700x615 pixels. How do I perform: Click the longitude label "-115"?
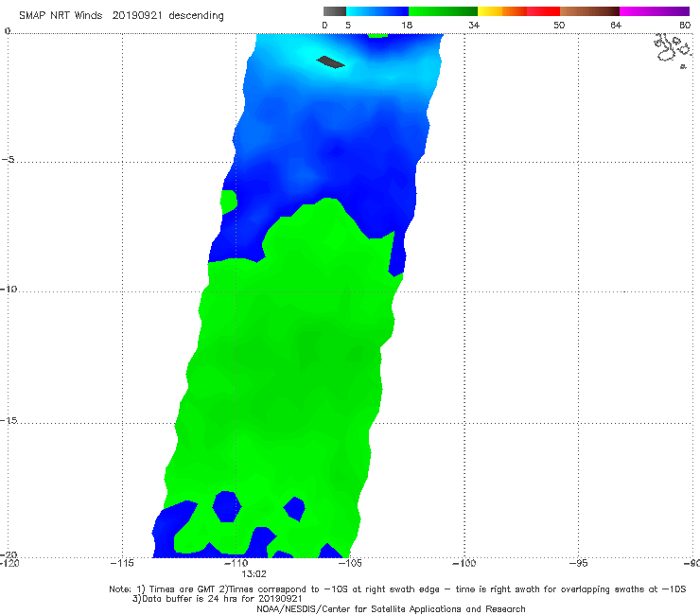pyautogui.click(x=122, y=563)
